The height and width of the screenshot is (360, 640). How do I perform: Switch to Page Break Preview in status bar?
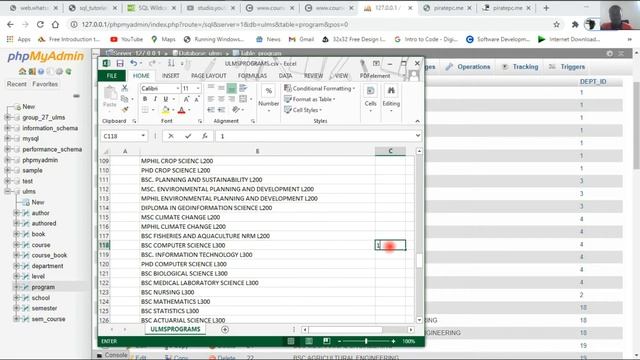(327, 341)
